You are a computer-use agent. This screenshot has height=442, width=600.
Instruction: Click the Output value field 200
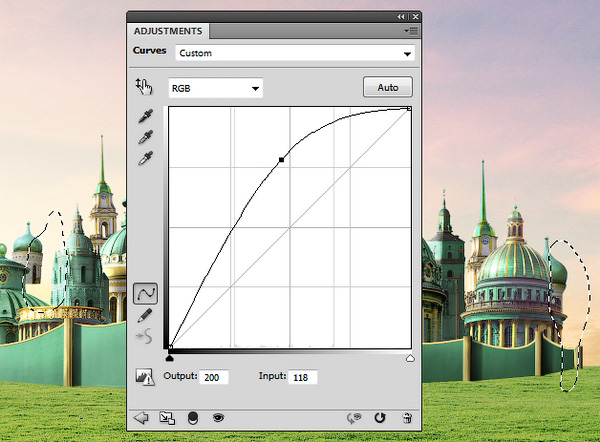click(214, 377)
